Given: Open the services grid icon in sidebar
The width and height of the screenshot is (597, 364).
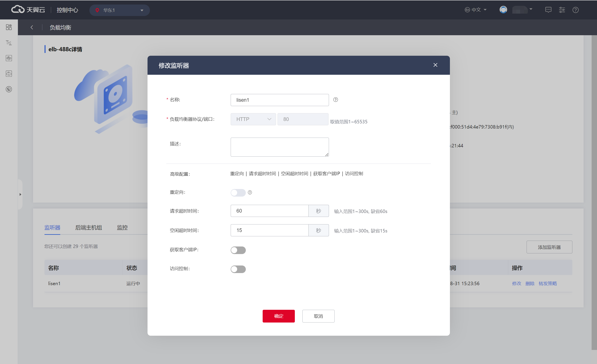Looking at the screenshot, I should (x=9, y=27).
